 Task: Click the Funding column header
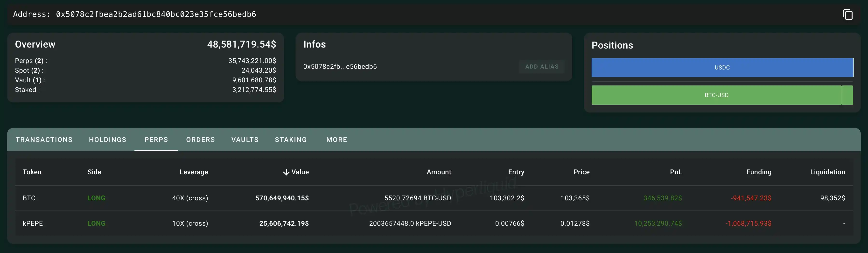coord(759,172)
